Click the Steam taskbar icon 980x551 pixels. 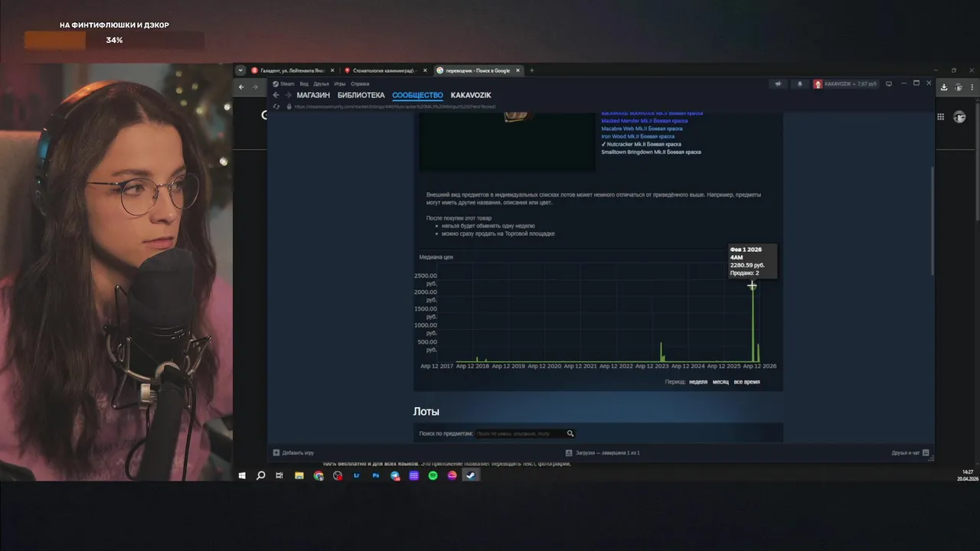coord(472,475)
